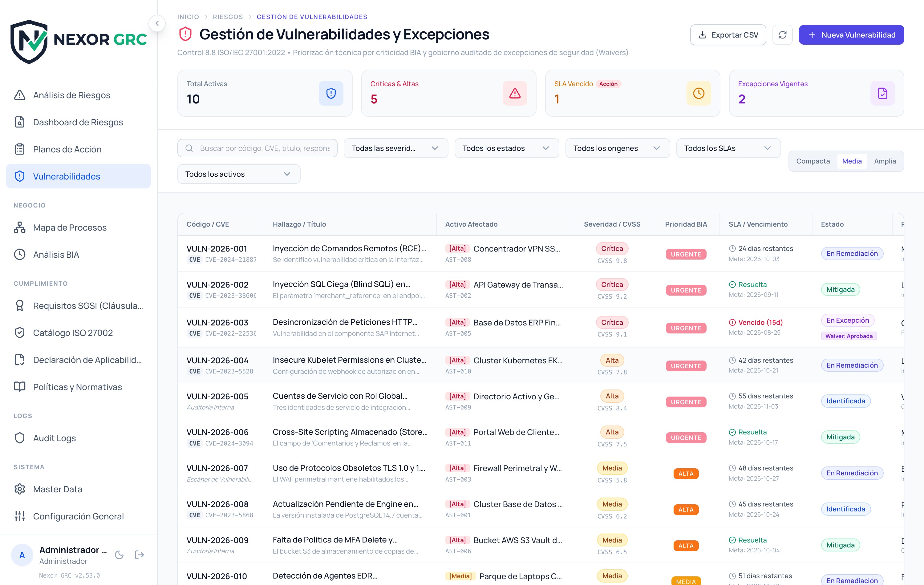
Task: Click the Vencido (15d) SLA text
Action: click(760, 322)
